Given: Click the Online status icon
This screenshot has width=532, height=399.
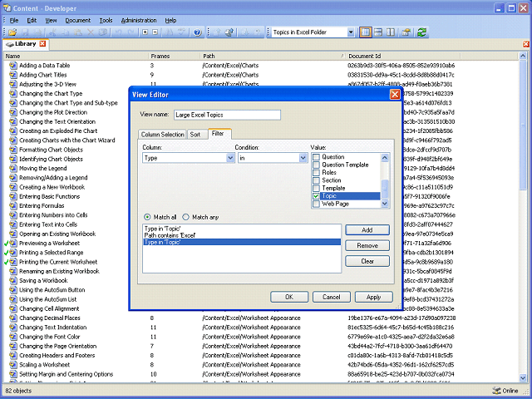Looking at the screenshot, I should (x=496, y=391).
